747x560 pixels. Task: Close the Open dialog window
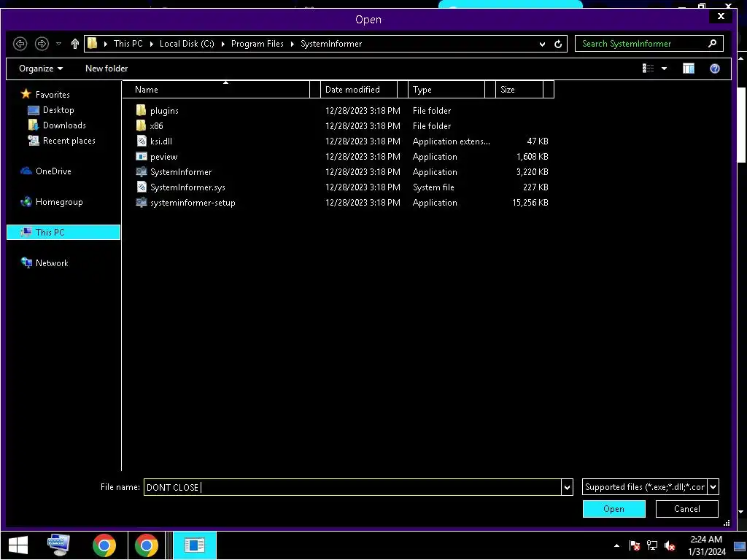pyautogui.click(x=721, y=16)
